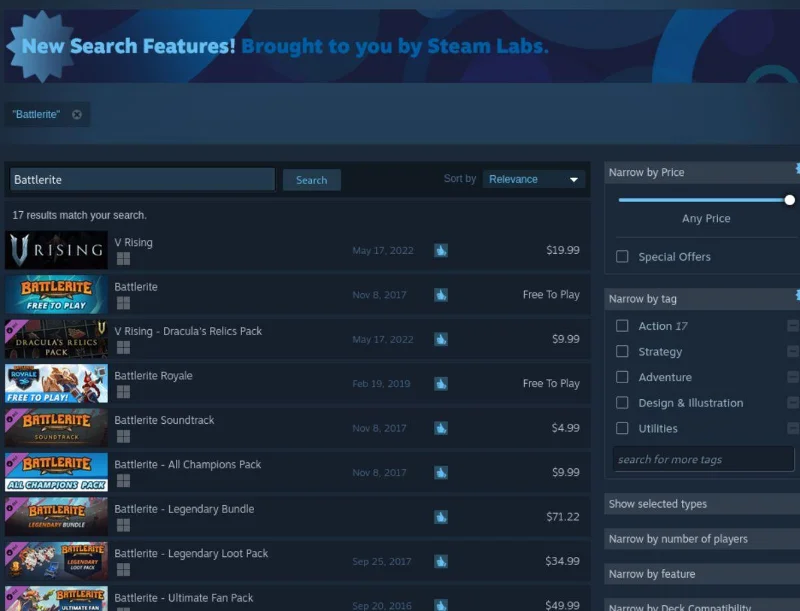Open Narrow by Price settings gear
The height and width of the screenshot is (611, 800).
click(x=797, y=168)
